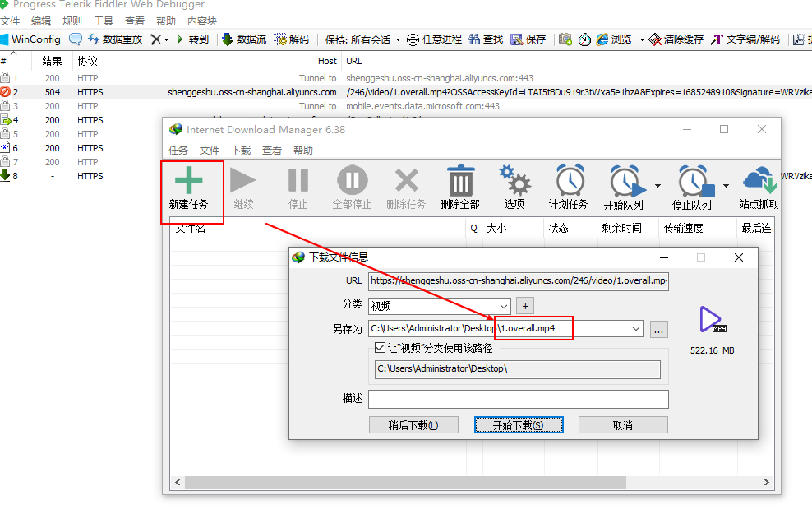The height and width of the screenshot is (528, 812).
Task: Open the Browse (浏览) dropdown arrow
Action: (642, 40)
